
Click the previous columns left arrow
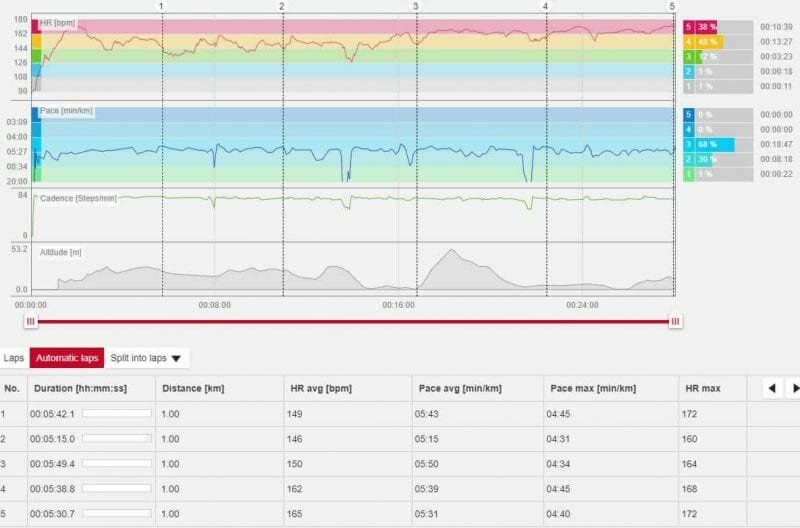click(x=773, y=388)
